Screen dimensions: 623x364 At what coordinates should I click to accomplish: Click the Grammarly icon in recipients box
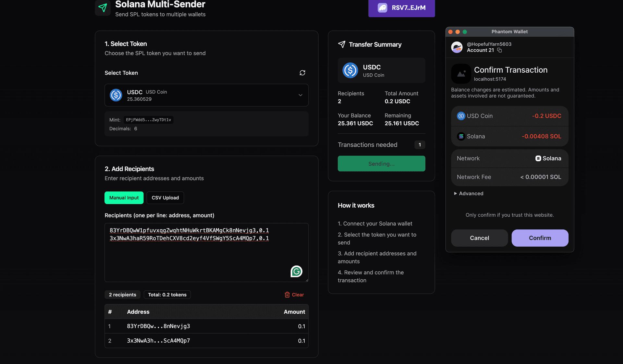pos(296,271)
